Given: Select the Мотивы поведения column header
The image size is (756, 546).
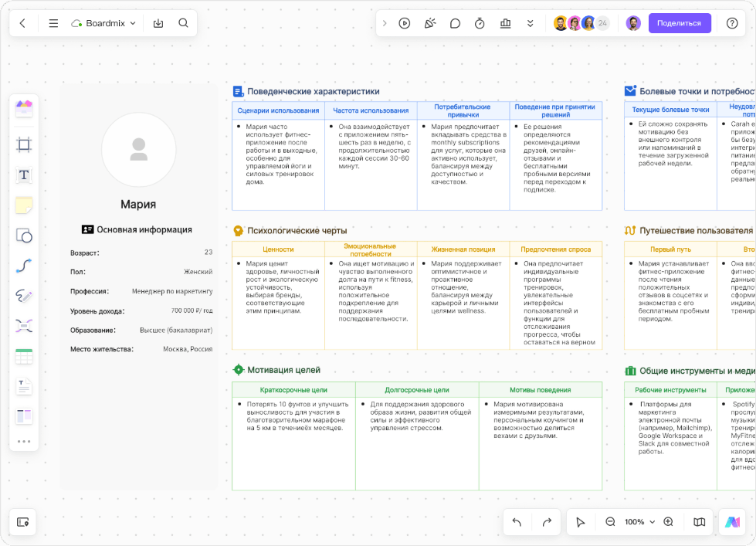Looking at the screenshot, I should tap(541, 390).
